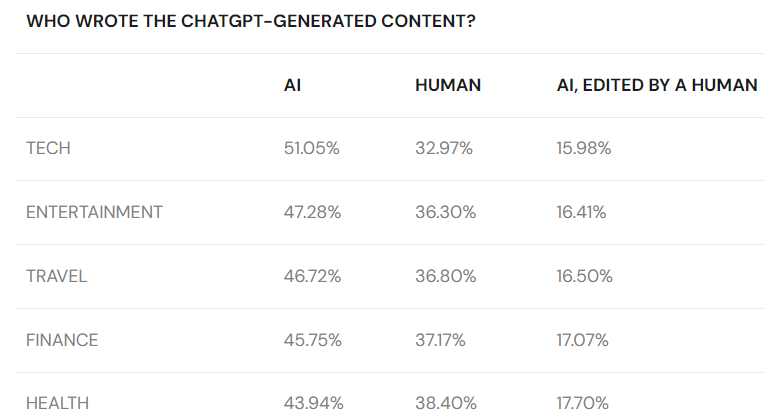Select the 16.50% cell in Travel row
764x418 pixels.
[584, 276]
